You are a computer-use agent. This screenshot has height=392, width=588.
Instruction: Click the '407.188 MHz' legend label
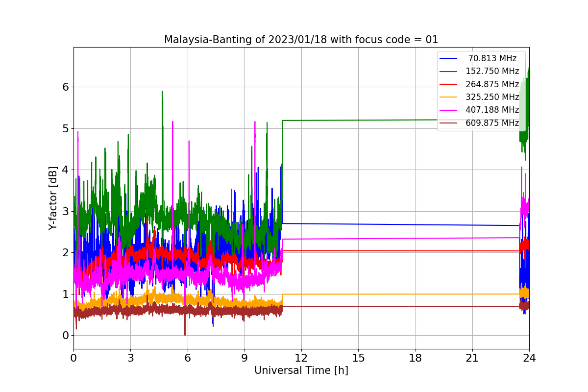(492, 110)
